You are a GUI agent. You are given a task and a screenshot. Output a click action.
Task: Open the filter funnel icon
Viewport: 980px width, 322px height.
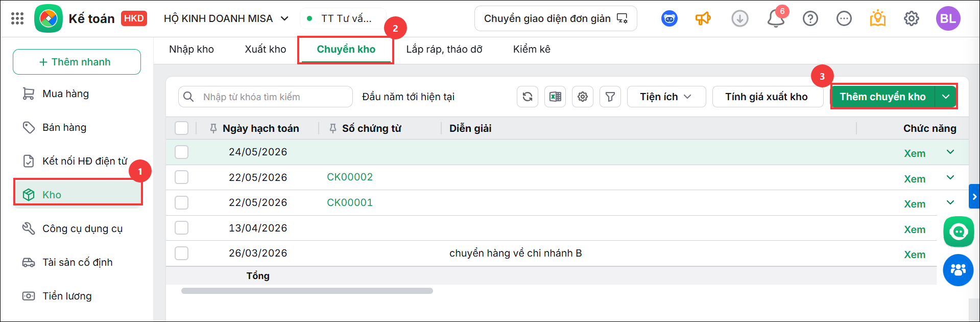(610, 97)
